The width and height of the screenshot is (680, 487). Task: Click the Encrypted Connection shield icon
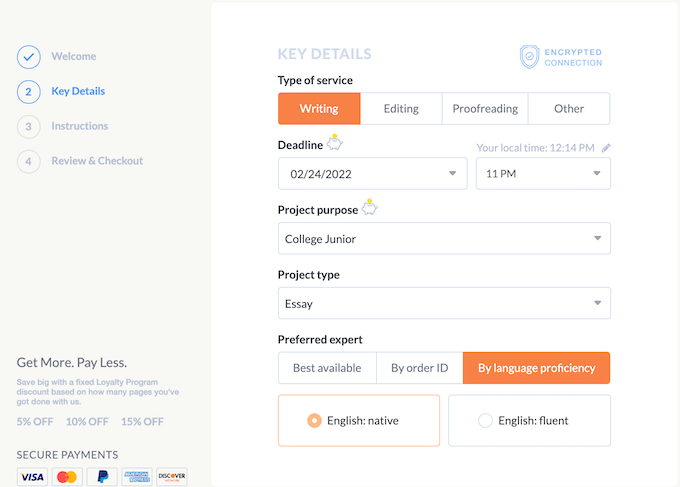[x=529, y=57]
